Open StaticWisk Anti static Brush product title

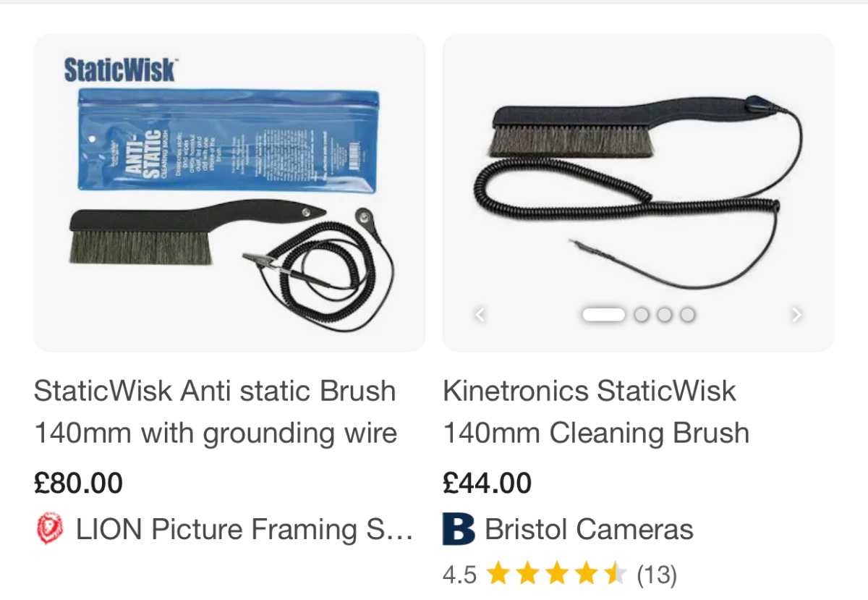click(x=216, y=412)
